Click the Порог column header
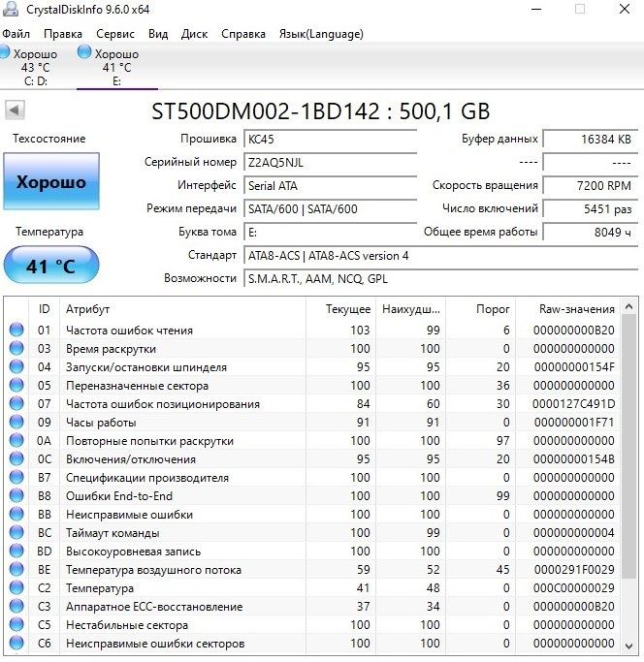The width and height of the screenshot is (644, 662). tap(480, 309)
